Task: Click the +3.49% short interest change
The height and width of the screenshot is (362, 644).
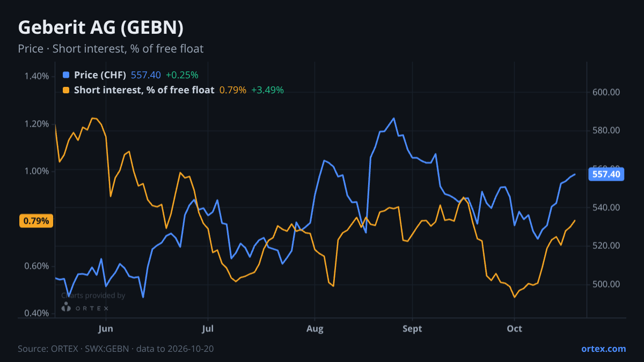Action: tap(267, 90)
